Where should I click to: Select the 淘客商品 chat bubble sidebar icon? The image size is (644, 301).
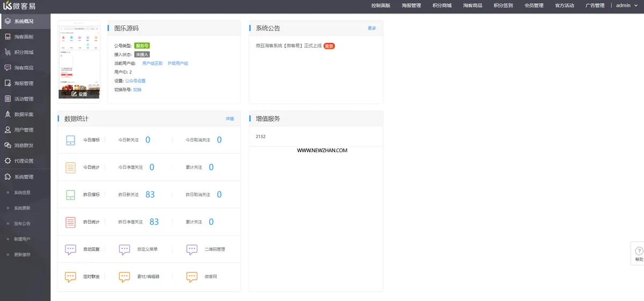[x=8, y=68]
